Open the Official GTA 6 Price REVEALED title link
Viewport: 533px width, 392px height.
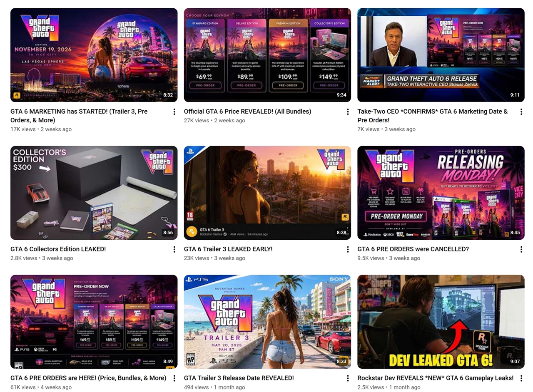pos(248,112)
